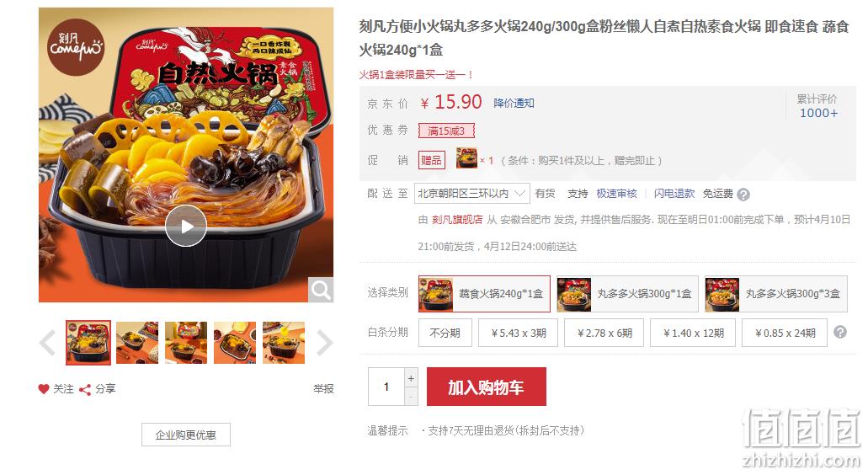The width and height of the screenshot is (868, 475).
Task: Select the second product thumbnail image
Action: click(136, 343)
